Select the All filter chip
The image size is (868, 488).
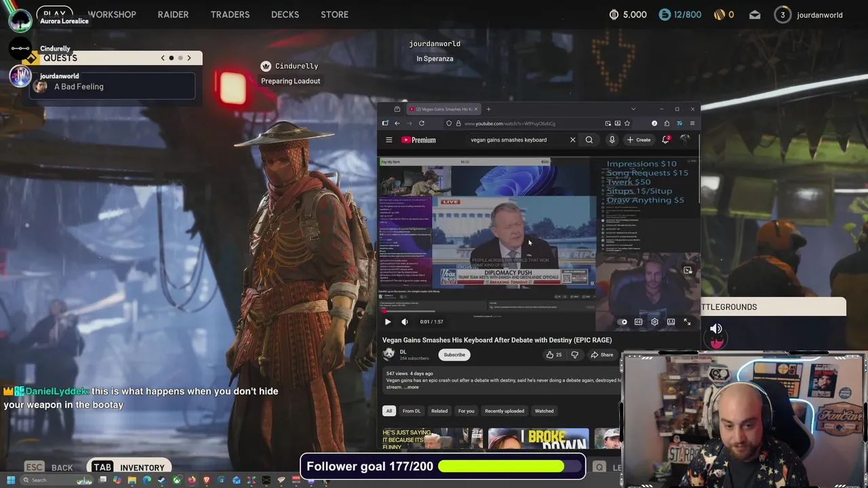point(389,411)
